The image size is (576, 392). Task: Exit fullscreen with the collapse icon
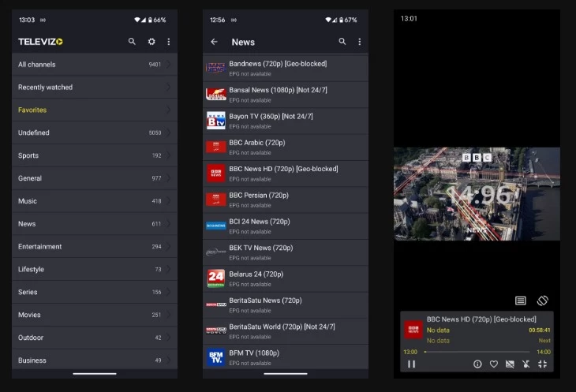point(543,364)
